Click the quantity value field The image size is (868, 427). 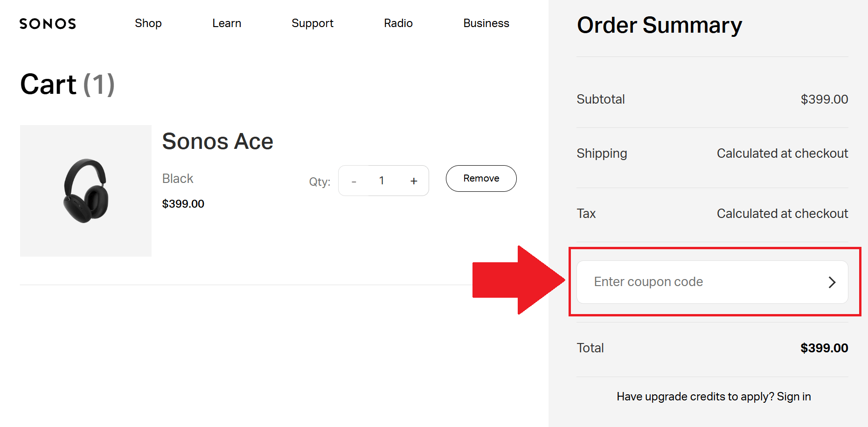click(x=382, y=181)
